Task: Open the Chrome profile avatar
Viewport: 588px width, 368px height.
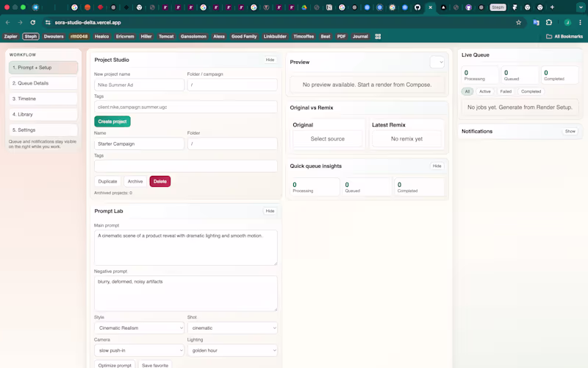Action: (x=567, y=23)
